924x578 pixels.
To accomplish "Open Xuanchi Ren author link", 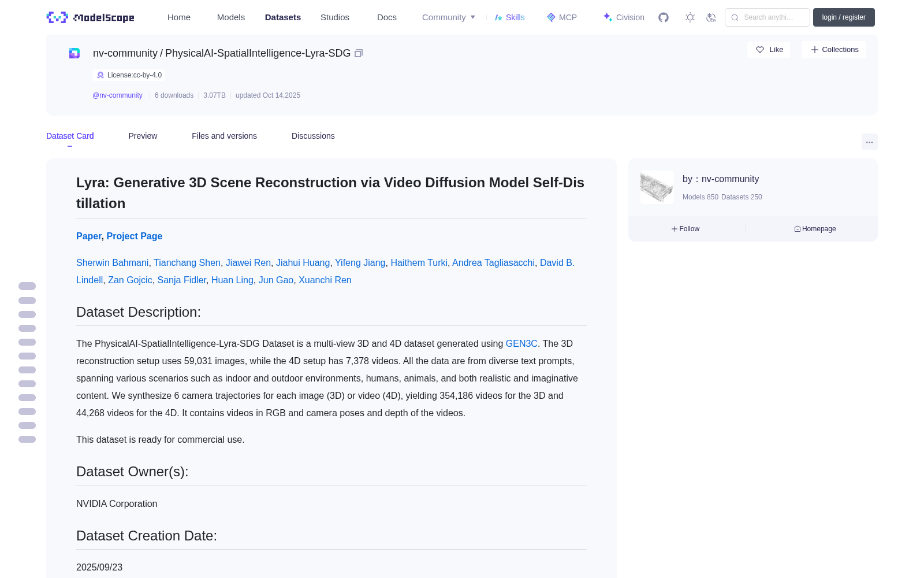I will tap(325, 280).
